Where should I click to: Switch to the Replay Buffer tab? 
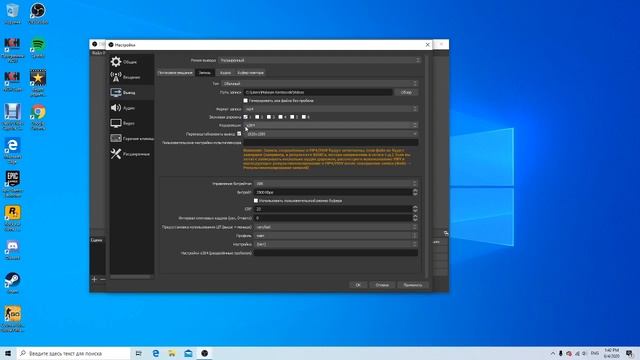click(x=251, y=73)
